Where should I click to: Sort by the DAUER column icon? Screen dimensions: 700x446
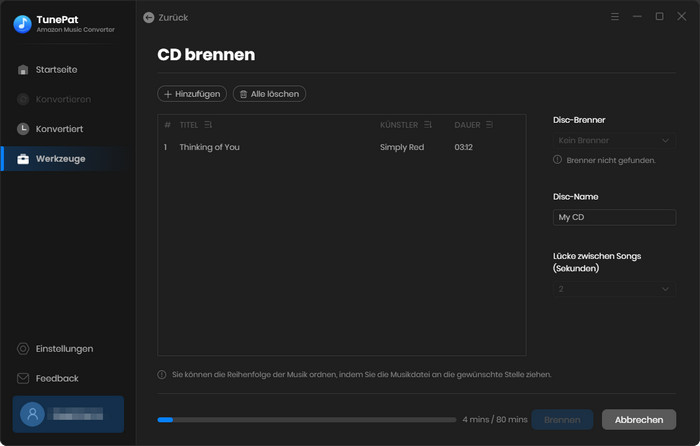489,125
